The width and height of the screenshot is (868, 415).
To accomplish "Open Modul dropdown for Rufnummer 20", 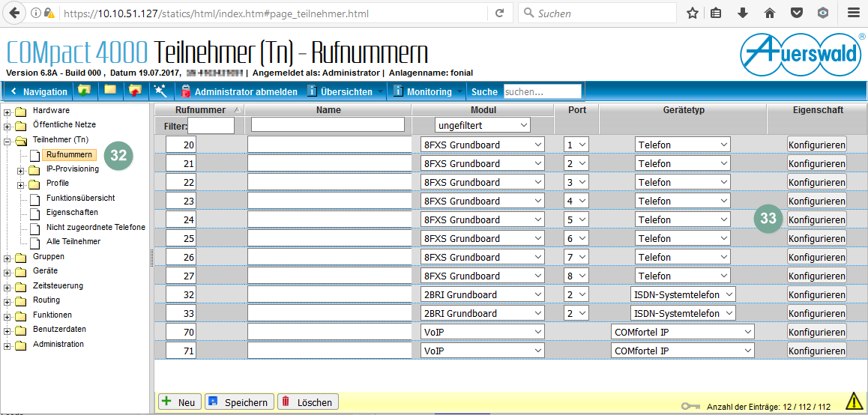I will 482,145.
